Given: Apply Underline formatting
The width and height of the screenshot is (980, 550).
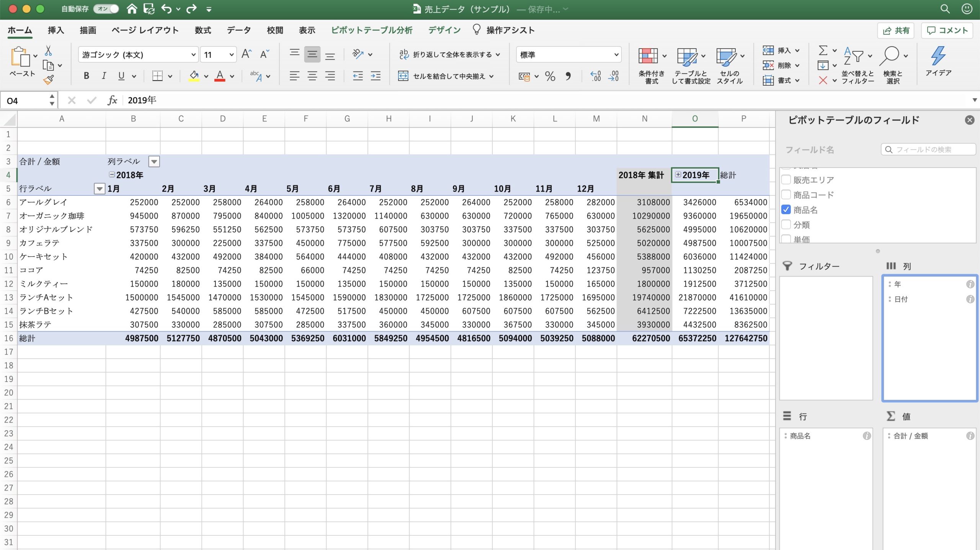Looking at the screenshot, I should [x=121, y=76].
